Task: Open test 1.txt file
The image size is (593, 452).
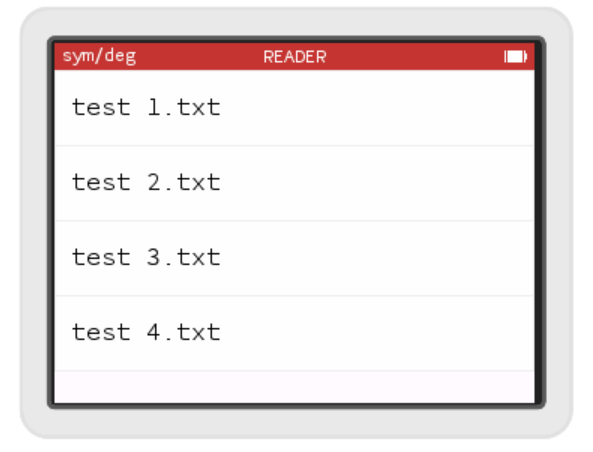Action: click(295, 108)
